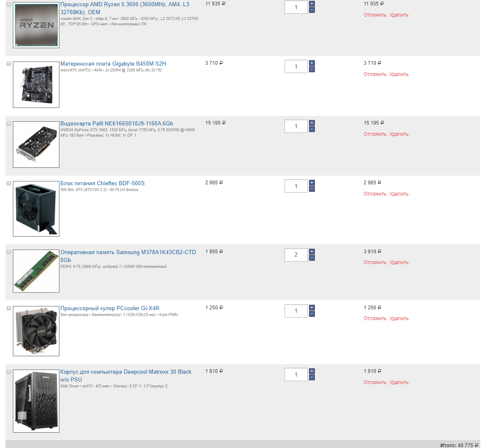Open Оперативная память Samsung M378A1K43CB2-CTD link
486x448 pixels.
point(128,256)
